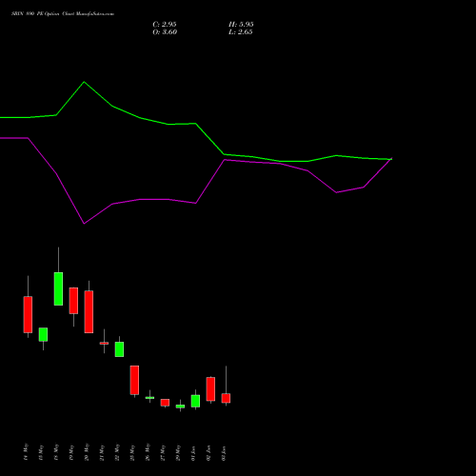Viewport: 476px width, 476px height.
Task: Click the chart title text at top left
Action: tap(63, 14)
